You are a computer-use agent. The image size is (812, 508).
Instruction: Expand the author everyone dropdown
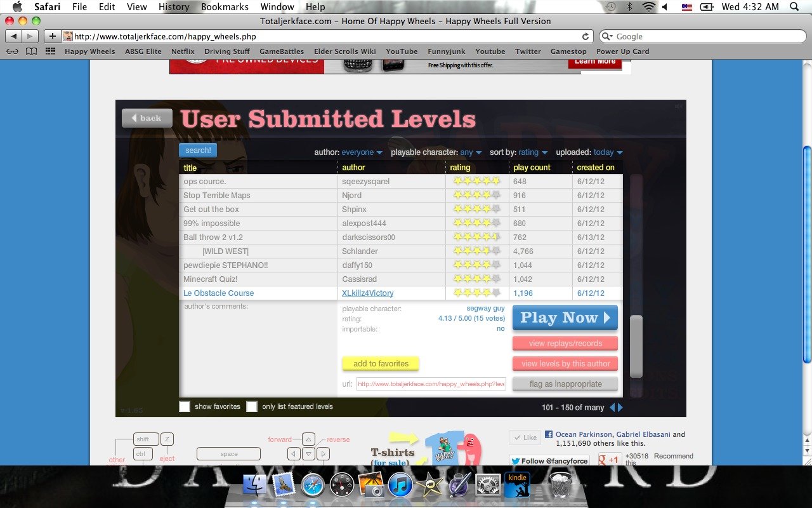tap(362, 152)
